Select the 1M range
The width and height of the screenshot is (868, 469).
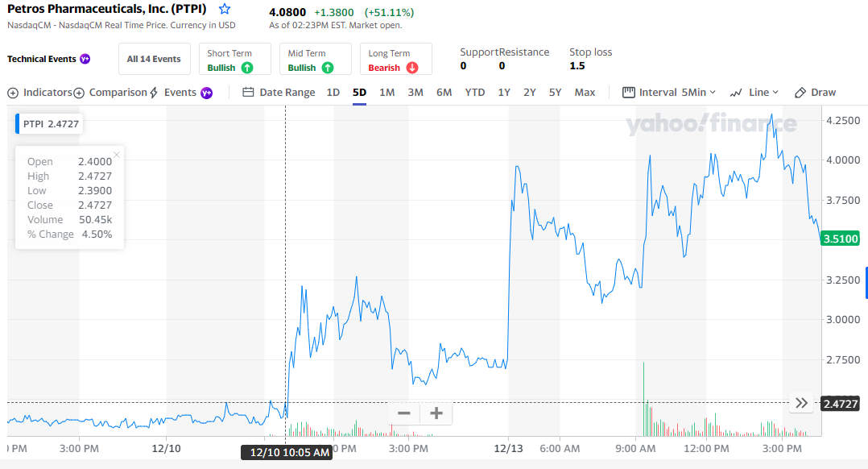387,93
